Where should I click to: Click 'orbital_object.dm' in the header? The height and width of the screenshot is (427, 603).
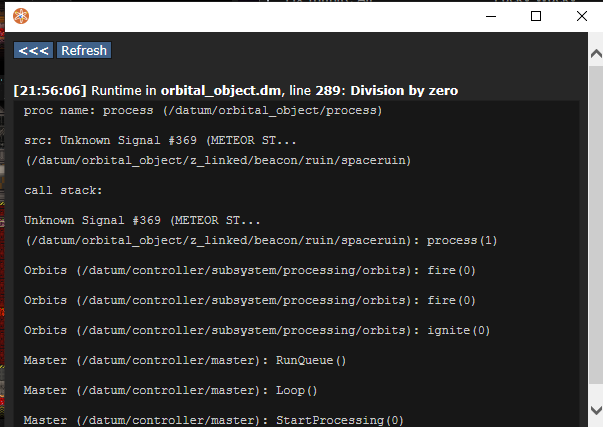click(221, 91)
